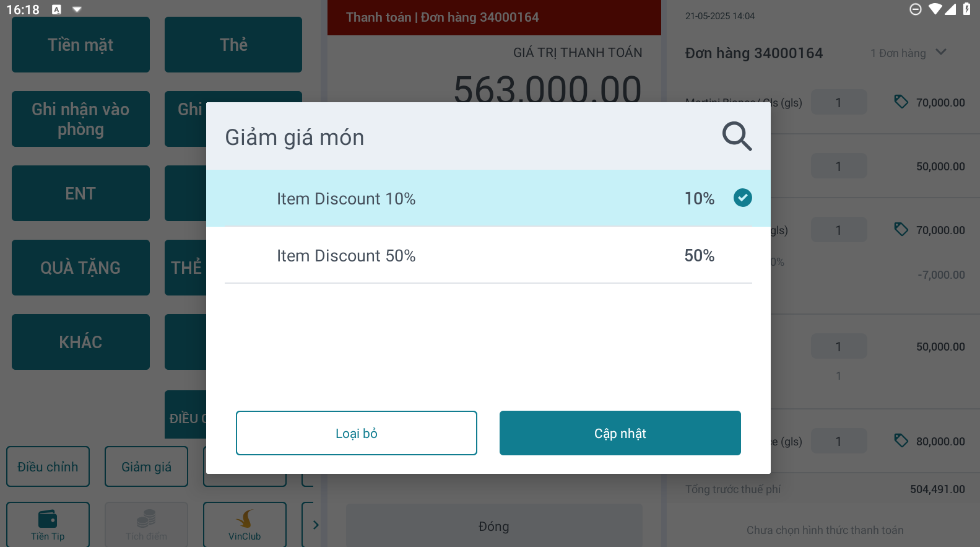Show more actions with right chevron
This screenshot has height=547, width=980.
316,525
